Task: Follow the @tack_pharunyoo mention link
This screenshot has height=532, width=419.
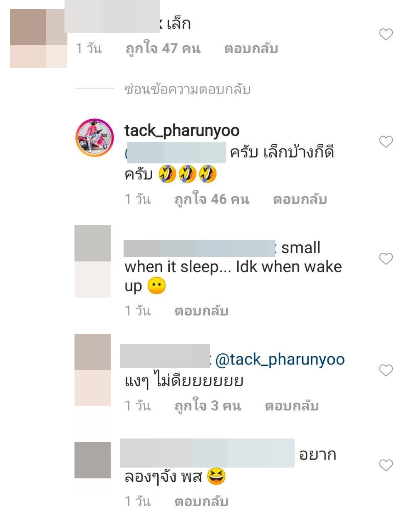Action: tap(280, 360)
